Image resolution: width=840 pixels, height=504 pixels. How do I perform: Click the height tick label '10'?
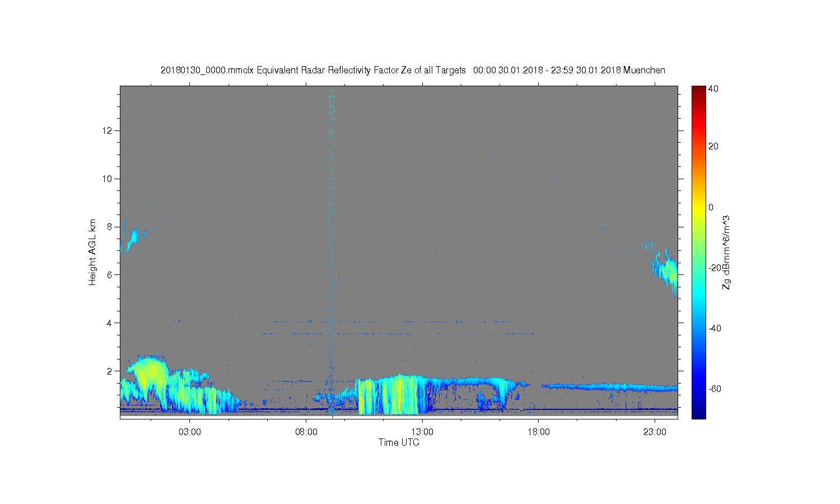[108, 179]
